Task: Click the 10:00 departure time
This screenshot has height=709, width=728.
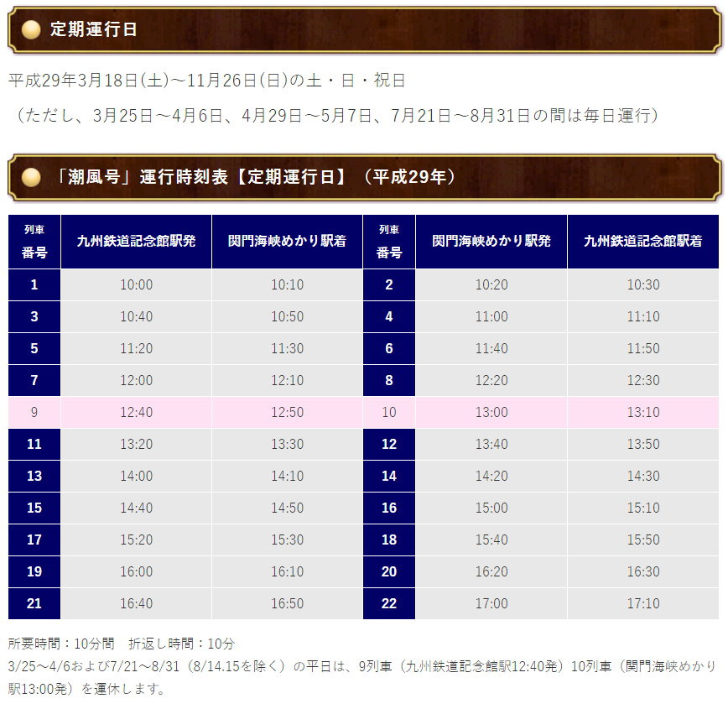Action: [136, 284]
